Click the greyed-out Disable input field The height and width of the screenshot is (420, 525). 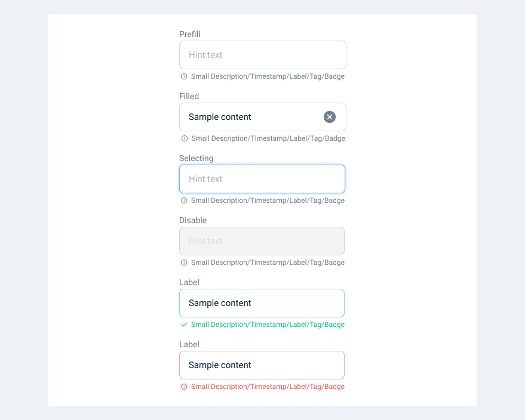(262, 241)
